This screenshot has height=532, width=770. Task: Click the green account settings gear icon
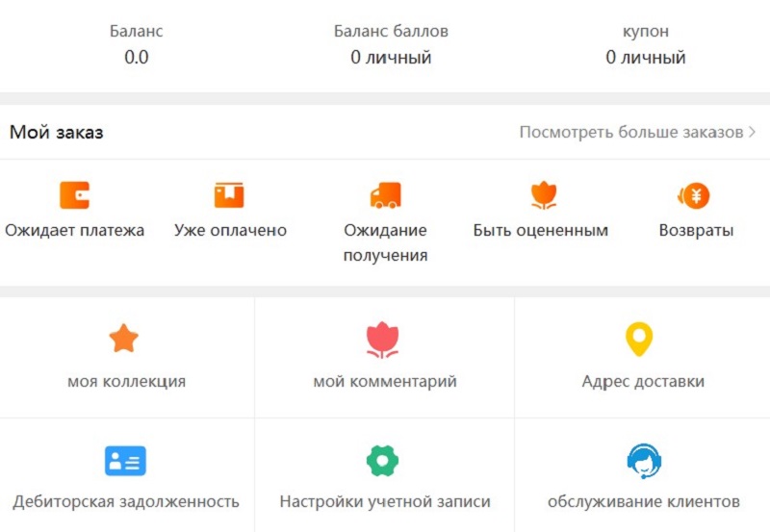pyautogui.click(x=382, y=461)
